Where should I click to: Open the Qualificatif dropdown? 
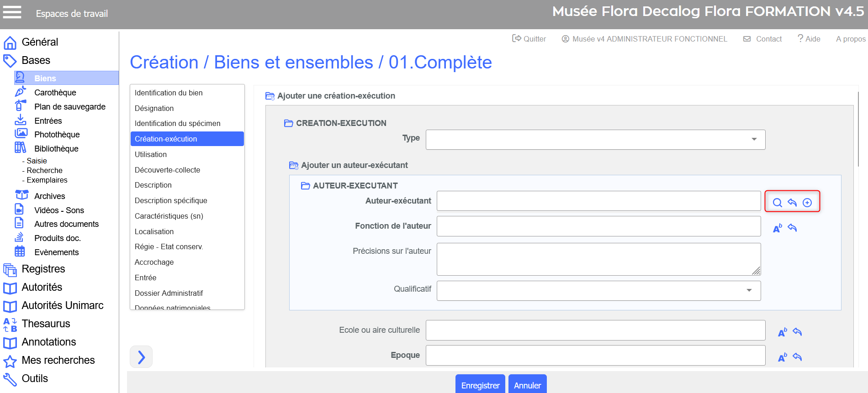point(598,291)
